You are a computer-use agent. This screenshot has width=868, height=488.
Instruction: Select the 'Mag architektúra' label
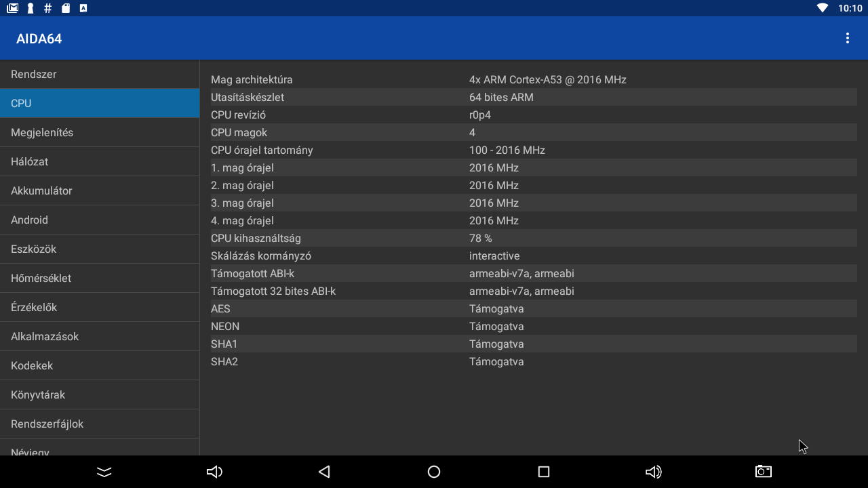pyautogui.click(x=252, y=79)
